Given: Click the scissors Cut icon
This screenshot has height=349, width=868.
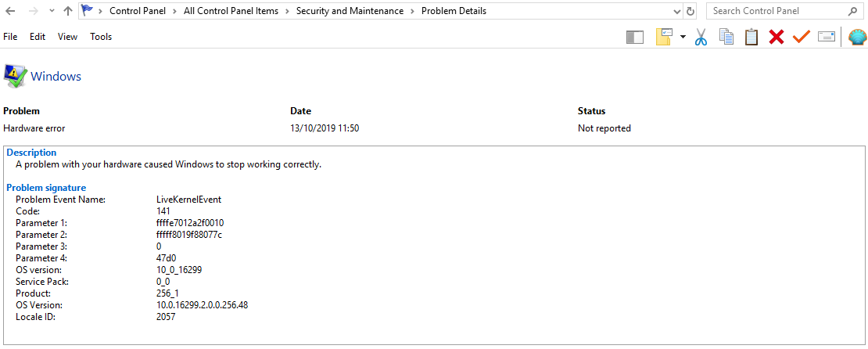Looking at the screenshot, I should tap(701, 37).
